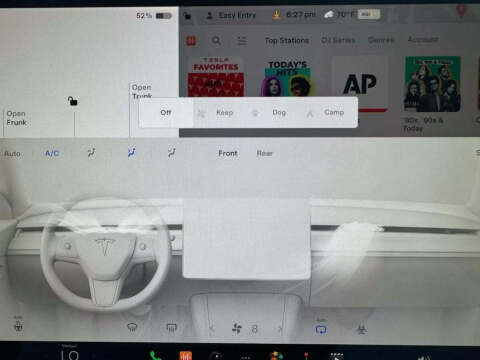
Task: Open the colorful Toybox app icon
Action: click(276, 356)
